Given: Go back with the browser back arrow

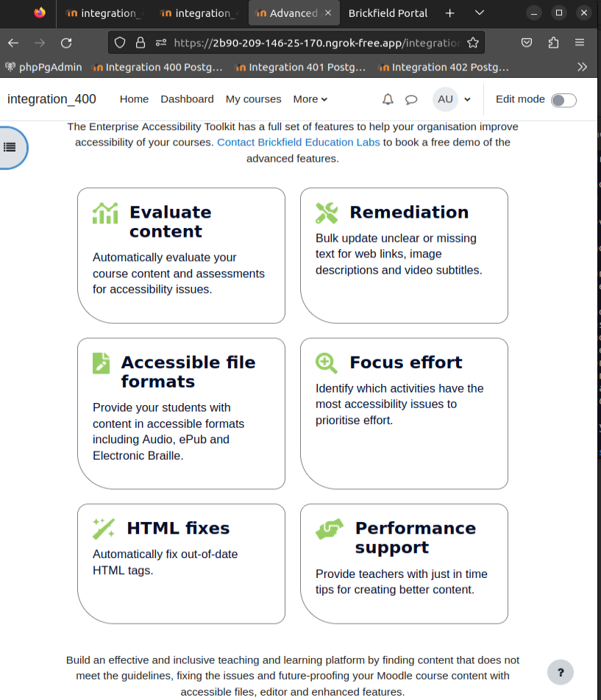Looking at the screenshot, I should 13,43.
